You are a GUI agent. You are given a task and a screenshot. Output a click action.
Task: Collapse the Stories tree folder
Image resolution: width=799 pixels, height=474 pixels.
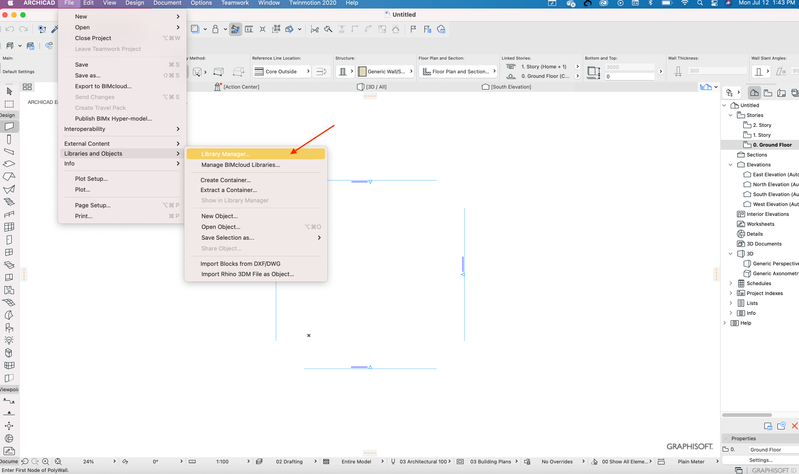tap(730, 115)
